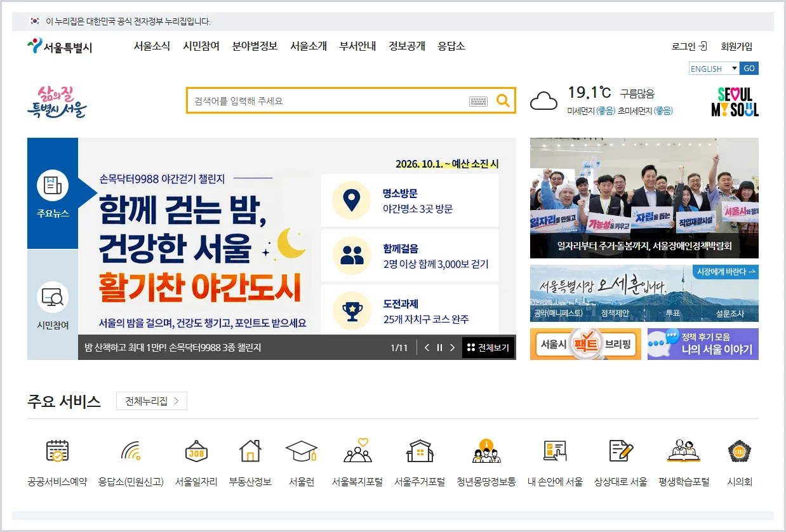Screen dimensions: 786x532
Task: Open 서울복지포털 people heart icon
Action: (357, 450)
